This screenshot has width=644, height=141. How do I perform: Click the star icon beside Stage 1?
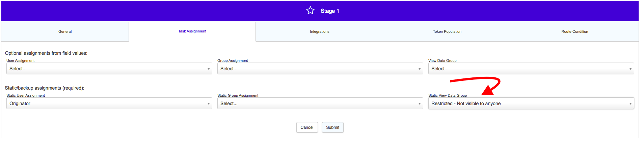pyautogui.click(x=310, y=10)
